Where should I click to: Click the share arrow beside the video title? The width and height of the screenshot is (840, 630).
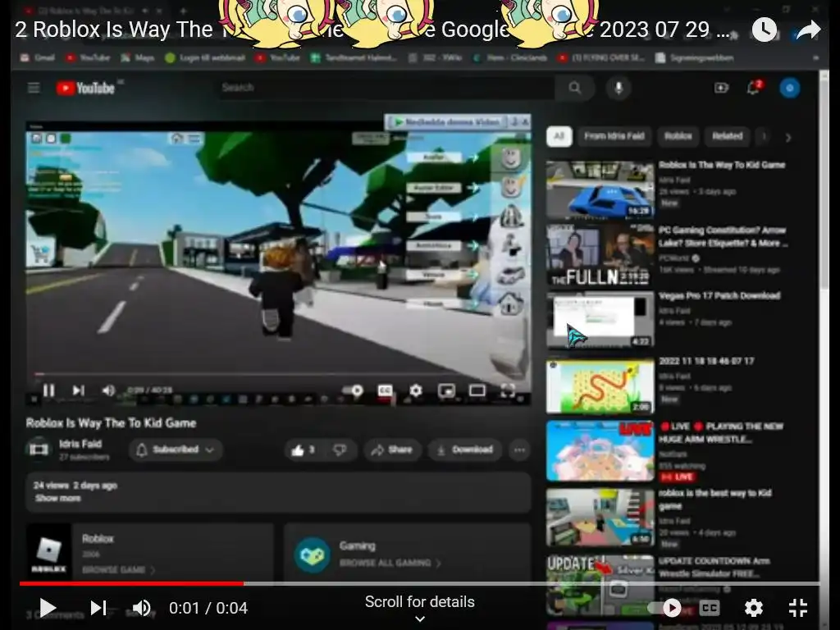click(808, 30)
